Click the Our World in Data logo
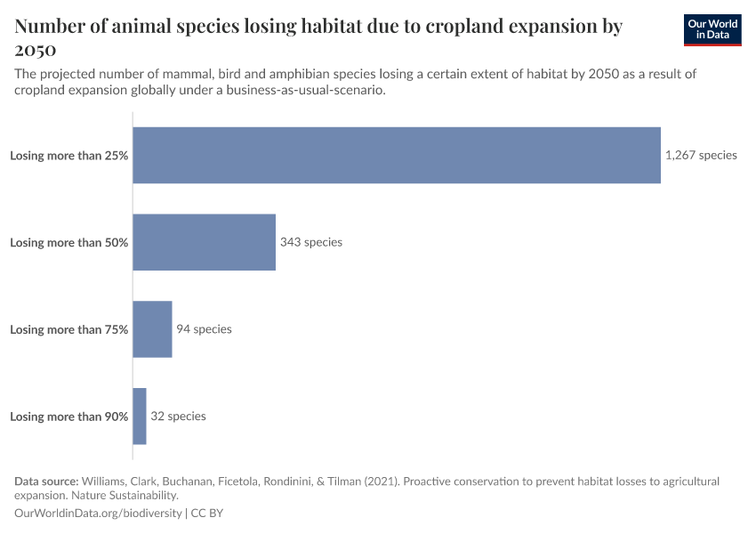The height and width of the screenshot is (534, 756). click(x=712, y=29)
